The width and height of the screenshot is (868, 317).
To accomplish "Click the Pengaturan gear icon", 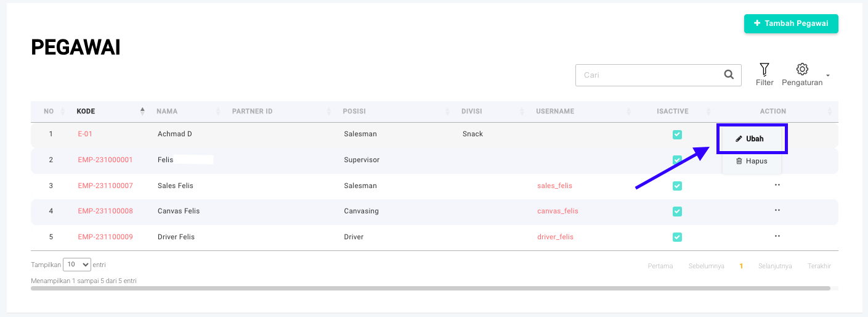I will point(801,69).
